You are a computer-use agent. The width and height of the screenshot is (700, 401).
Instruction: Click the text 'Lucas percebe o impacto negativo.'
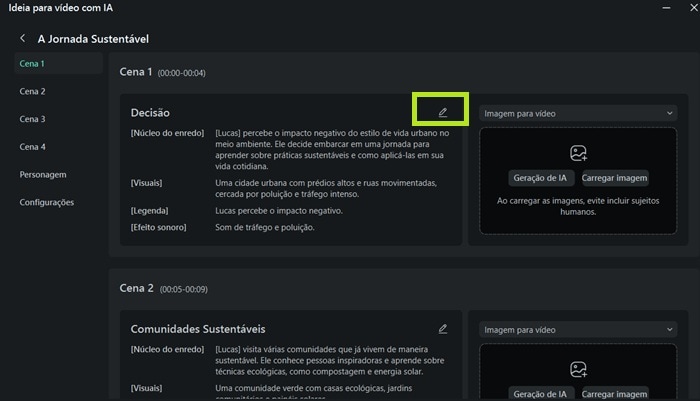279,211
